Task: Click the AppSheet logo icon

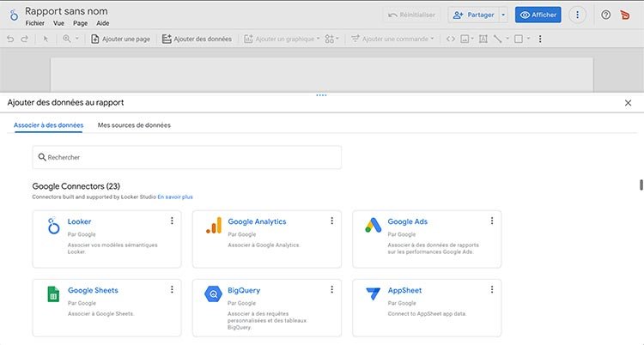Action: (x=373, y=294)
